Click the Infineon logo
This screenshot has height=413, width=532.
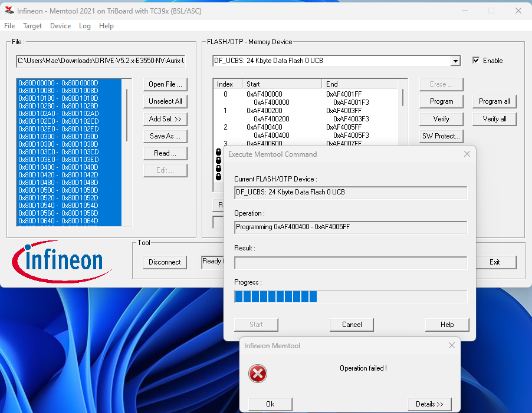click(x=61, y=261)
